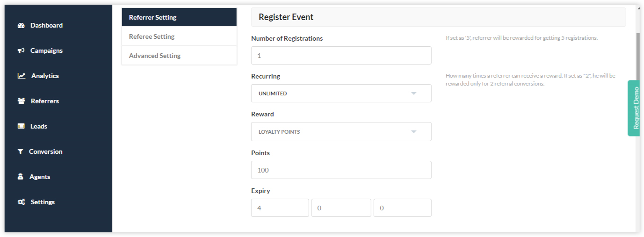Open Campaigns from the sidebar

pyautogui.click(x=46, y=50)
